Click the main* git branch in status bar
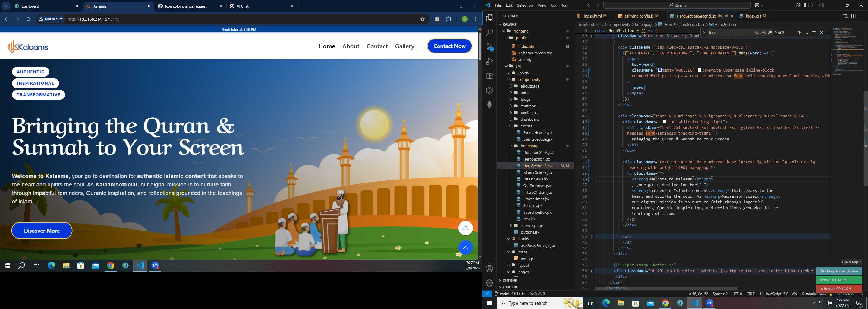This screenshot has height=309, width=868. tap(502, 294)
